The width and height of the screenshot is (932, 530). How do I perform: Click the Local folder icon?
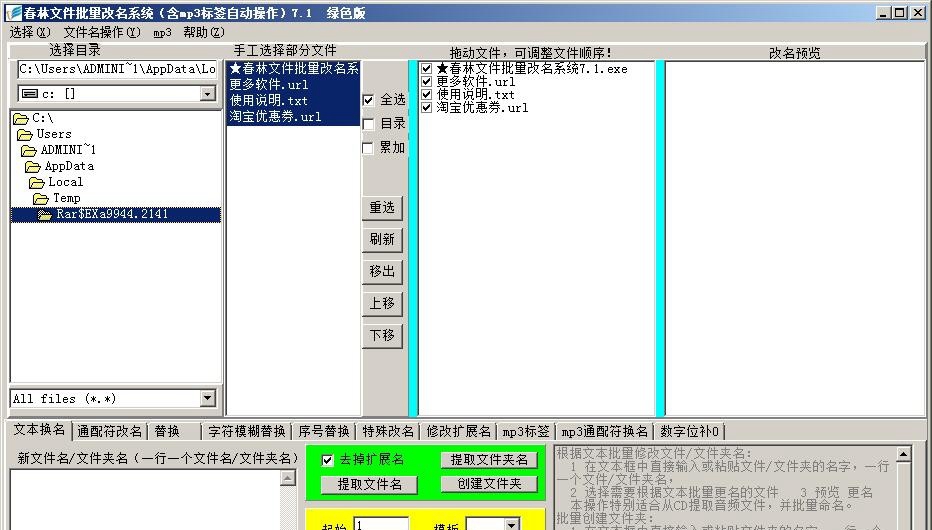[x=37, y=182]
